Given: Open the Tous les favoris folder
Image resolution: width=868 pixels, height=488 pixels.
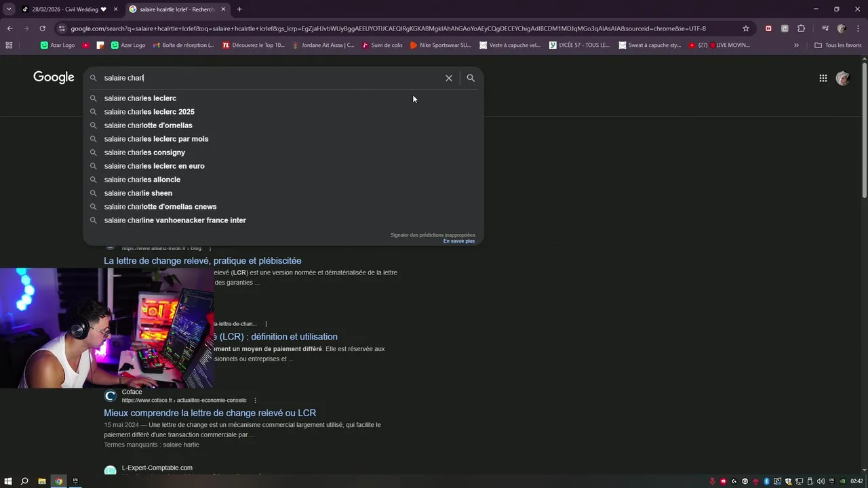Looking at the screenshot, I should click(x=837, y=45).
